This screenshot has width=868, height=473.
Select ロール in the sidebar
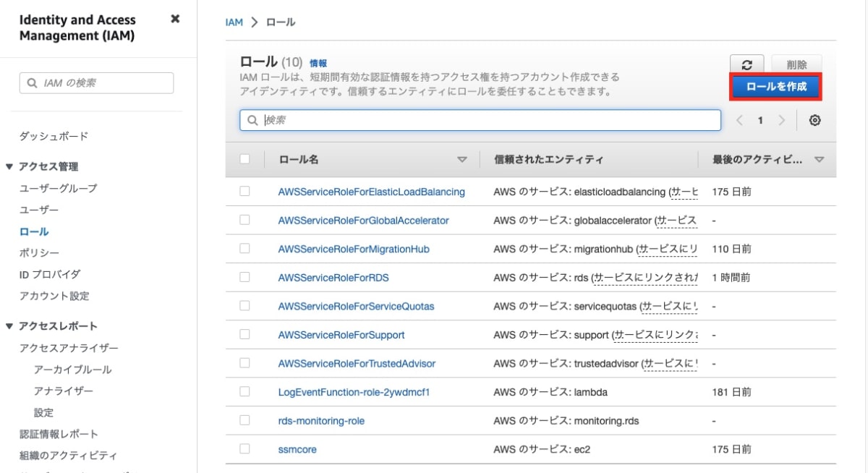pyautogui.click(x=34, y=231)
